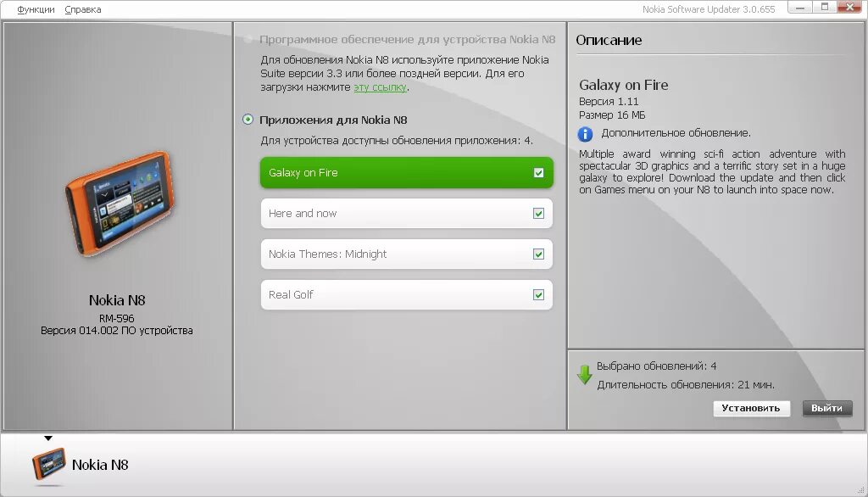The width and height of the screenshot is (868, 497).
Task: Select the Nokia Themes: Midnight row
Action: (406, 254)
